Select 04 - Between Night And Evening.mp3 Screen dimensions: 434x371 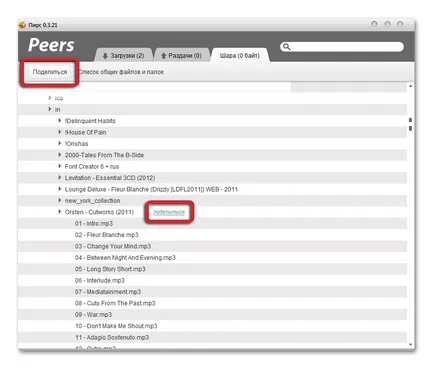click(212, 258)
